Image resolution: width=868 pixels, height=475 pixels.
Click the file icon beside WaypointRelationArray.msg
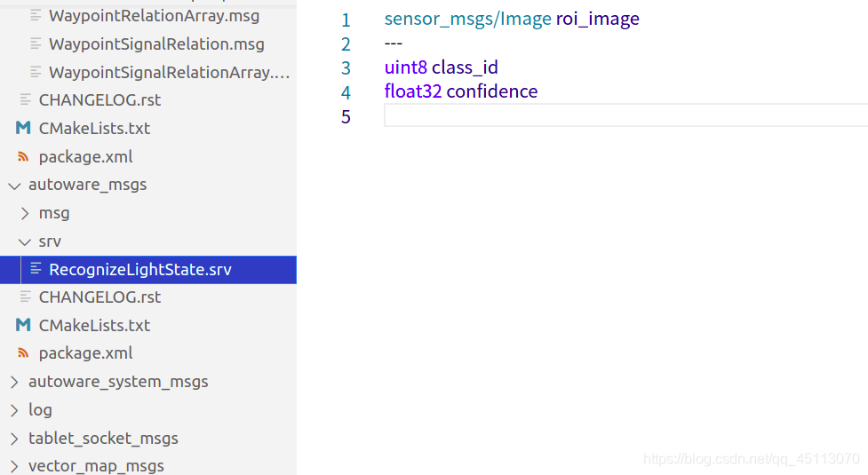click(x=36, y=16)
